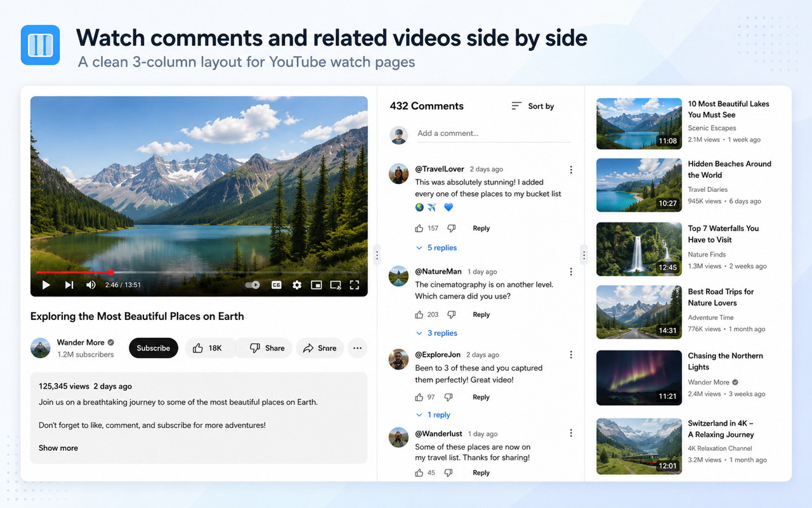
Task: Open options menu for TravelLover comment
Action: coord(571,170)
